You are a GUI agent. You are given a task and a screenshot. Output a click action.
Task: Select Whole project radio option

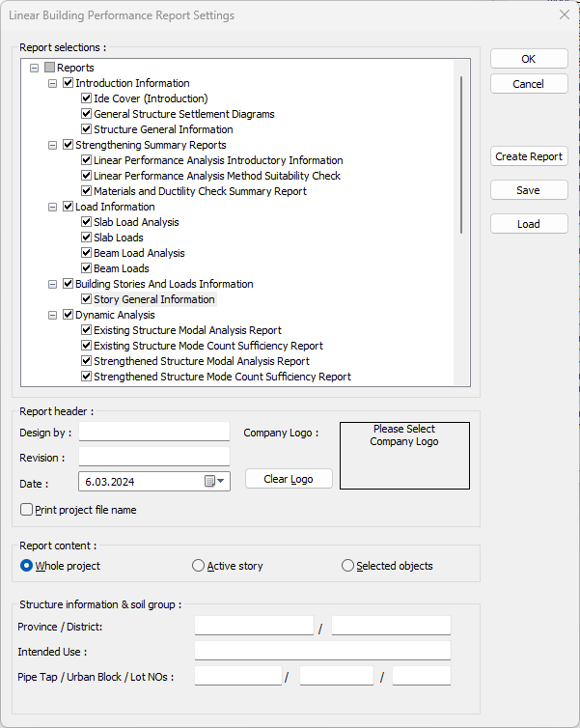(26, 566)
